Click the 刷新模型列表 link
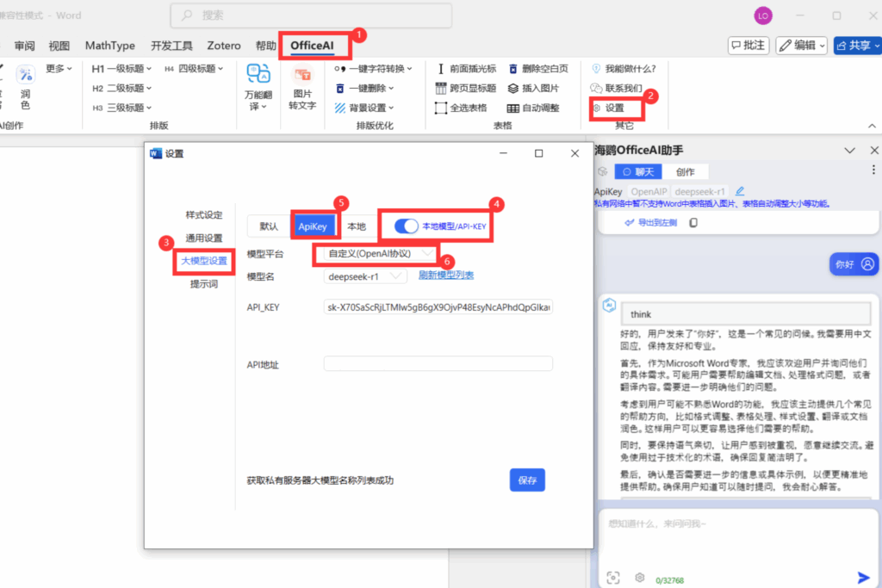The width and height of the screenshot is (882, 588). [x=446, y=275]
